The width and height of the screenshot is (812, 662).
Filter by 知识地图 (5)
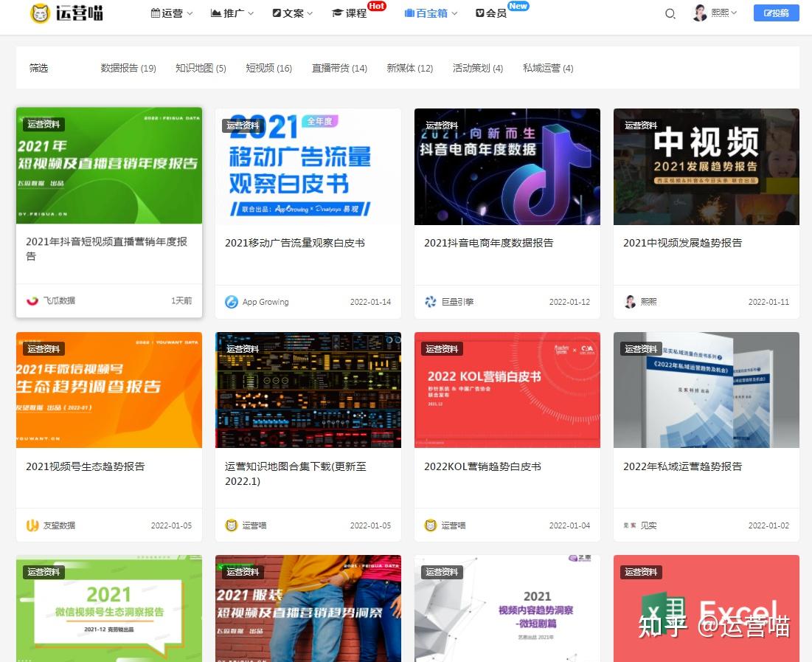(x=201, y=68)
